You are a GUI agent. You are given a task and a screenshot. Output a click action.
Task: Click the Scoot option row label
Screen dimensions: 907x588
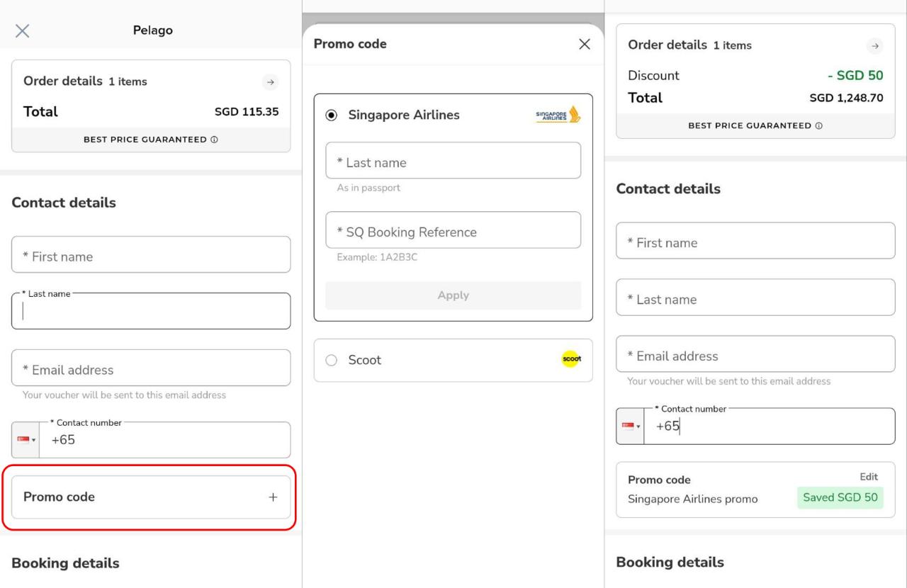(365, 360)
